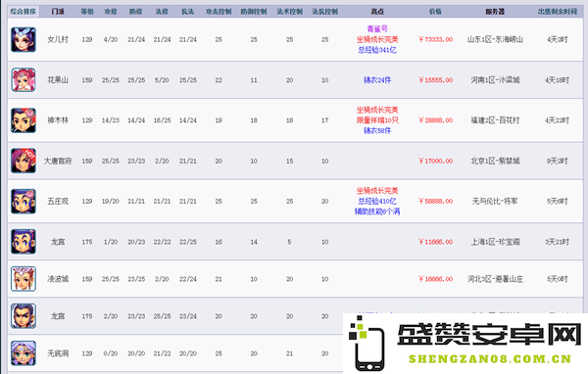Screen dimensions: 588x374
Task: Click server 河南1区-汴梁城
Action: (x=495, y=80)
